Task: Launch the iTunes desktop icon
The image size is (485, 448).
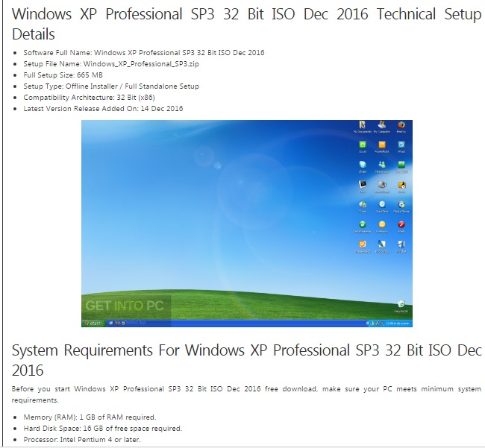Action: click(x=363, y=207)
